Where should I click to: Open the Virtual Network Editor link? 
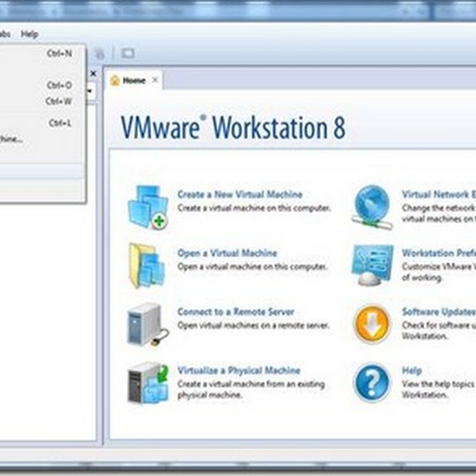(439, 195)
